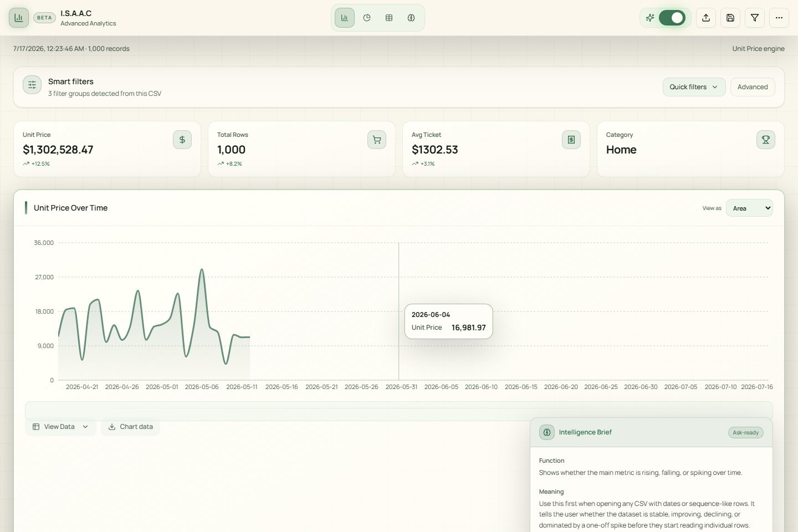Click the 2026-06-04 tooltip date
The height and width of the screenshot is (532, 798).
[431, 315]
